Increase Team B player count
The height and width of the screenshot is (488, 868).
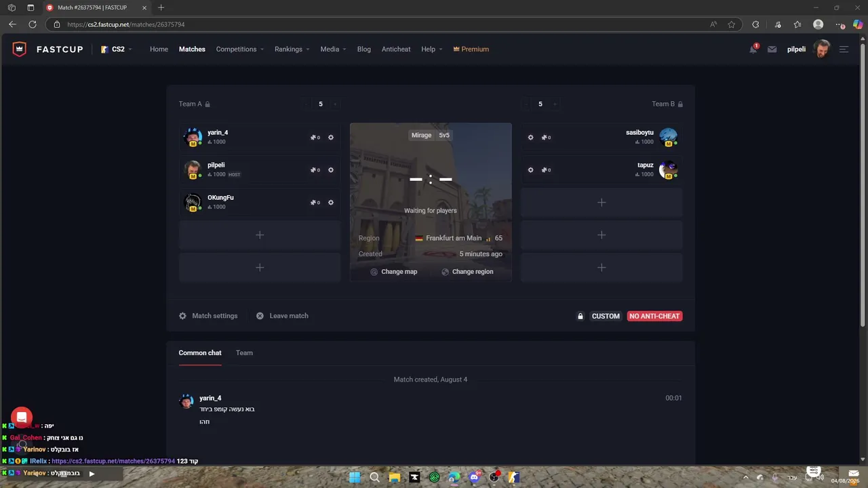[555, 104]
